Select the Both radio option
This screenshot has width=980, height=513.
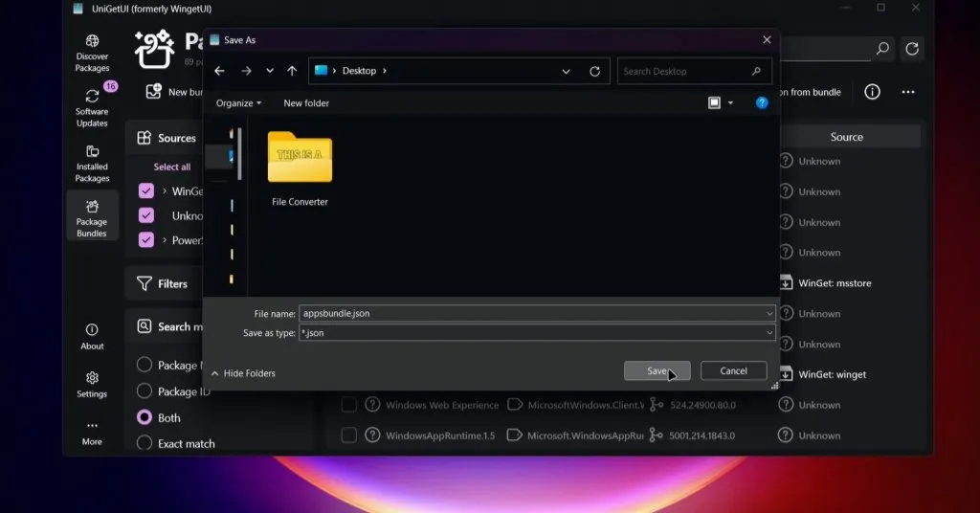click(x=145, y=417)
